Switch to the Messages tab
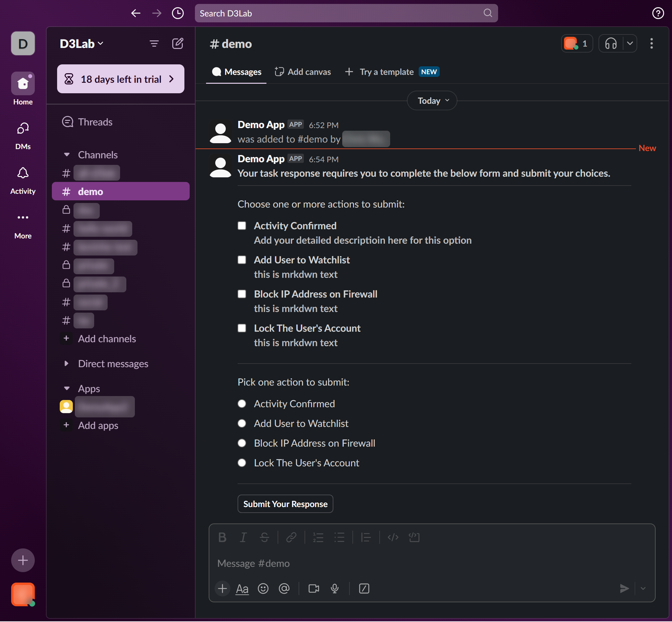672x622 pixels. (237, 72)
